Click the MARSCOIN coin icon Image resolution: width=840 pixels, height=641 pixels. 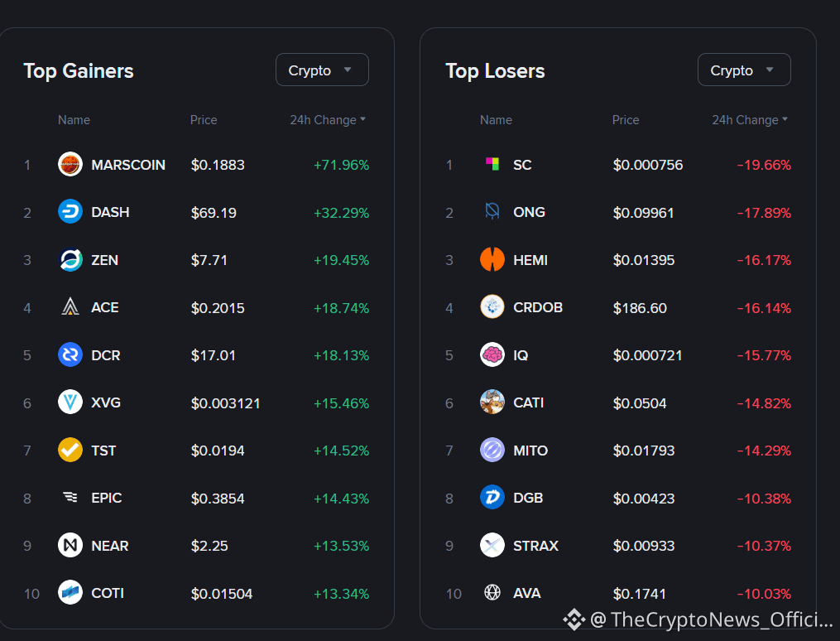(70, 164)
